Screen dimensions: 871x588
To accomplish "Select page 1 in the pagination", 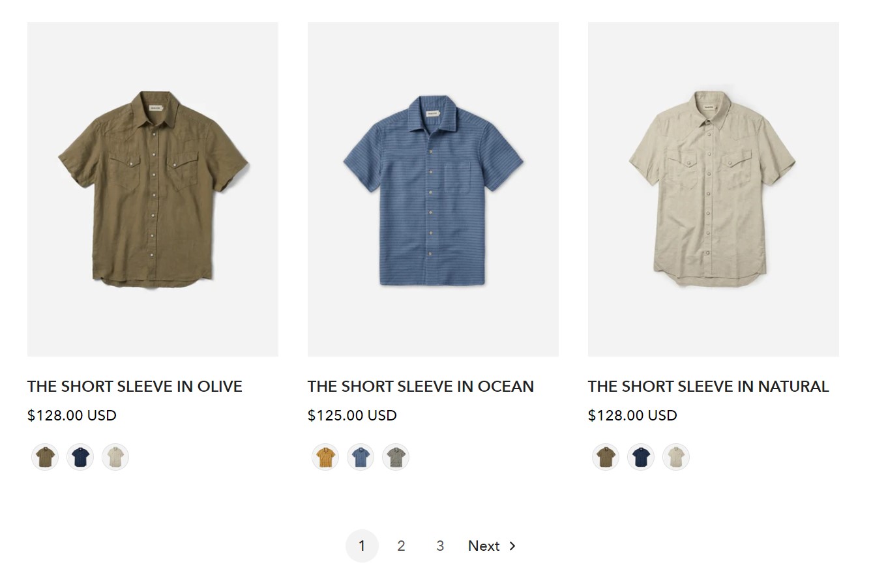I will coord(362,546).
